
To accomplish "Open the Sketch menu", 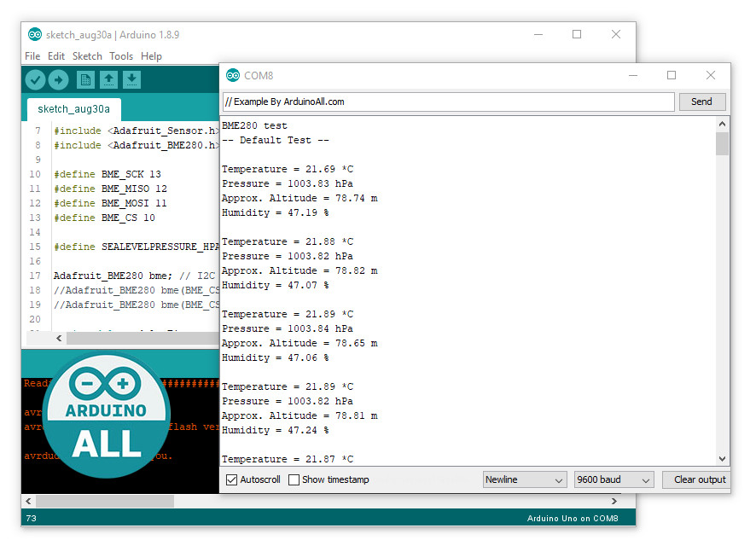I will click(87, 56).
